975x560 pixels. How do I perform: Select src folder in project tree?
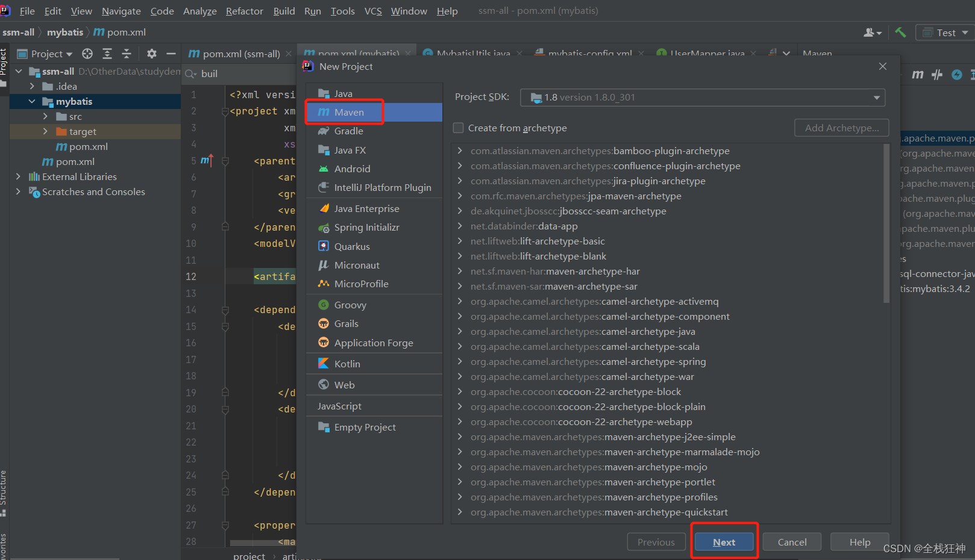click(70, 116)
